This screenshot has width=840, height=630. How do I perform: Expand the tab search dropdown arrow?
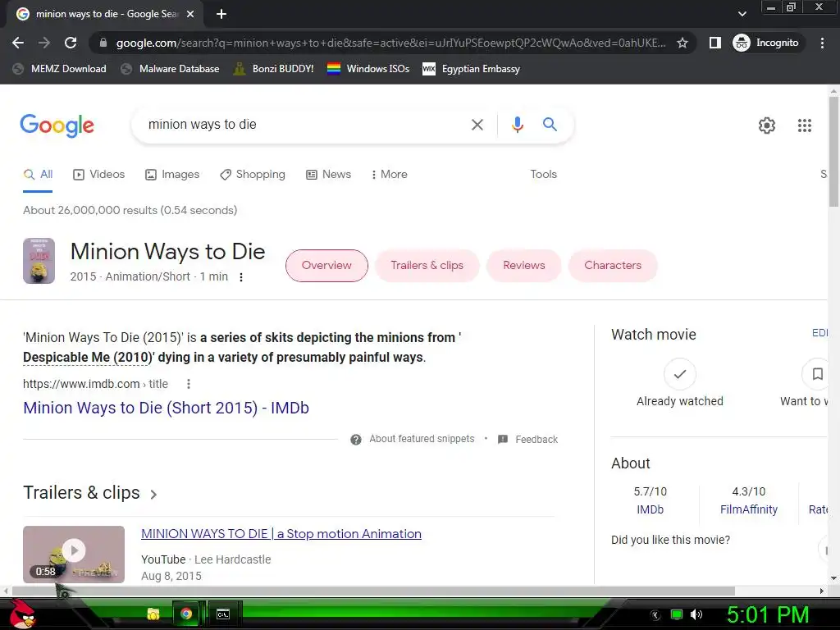point(742,14)
